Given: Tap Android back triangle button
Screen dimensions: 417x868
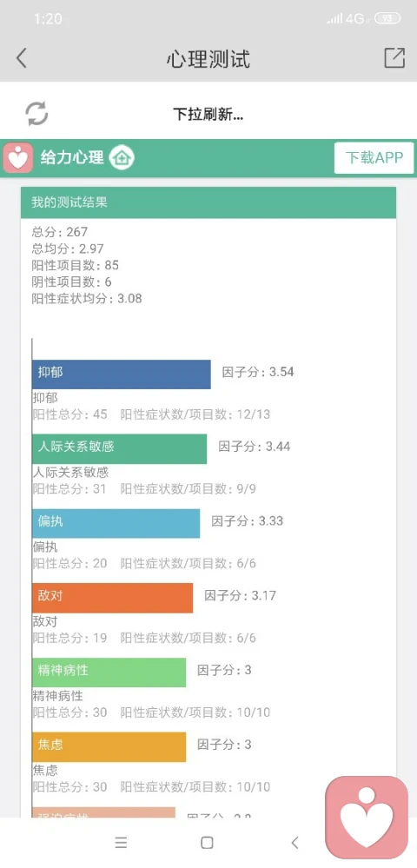Looking at the screenshot, I should [295, 843].
